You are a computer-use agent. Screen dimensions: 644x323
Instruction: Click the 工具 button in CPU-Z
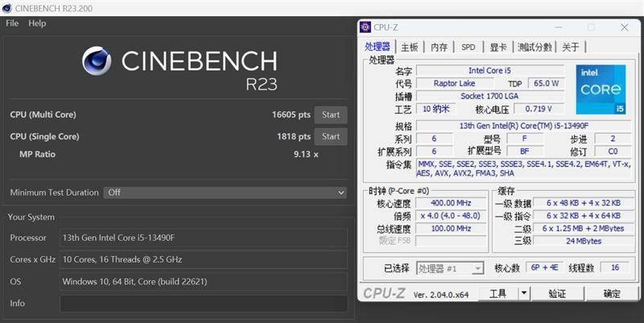tap(498, 293)
